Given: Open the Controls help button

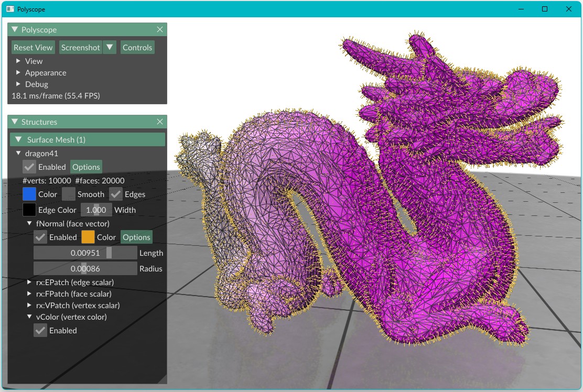Looking at the screenshot, I should pyautogui.click(x=137, y=48).
